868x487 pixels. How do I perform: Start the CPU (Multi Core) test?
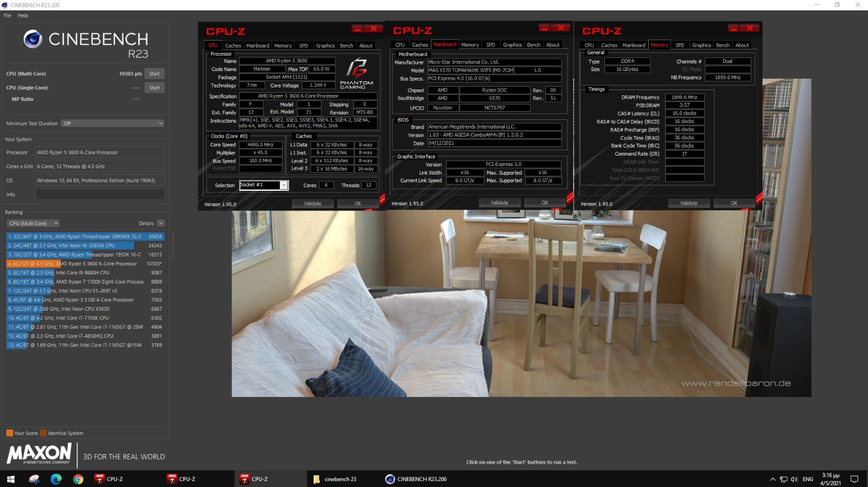(x=155, y=74)
